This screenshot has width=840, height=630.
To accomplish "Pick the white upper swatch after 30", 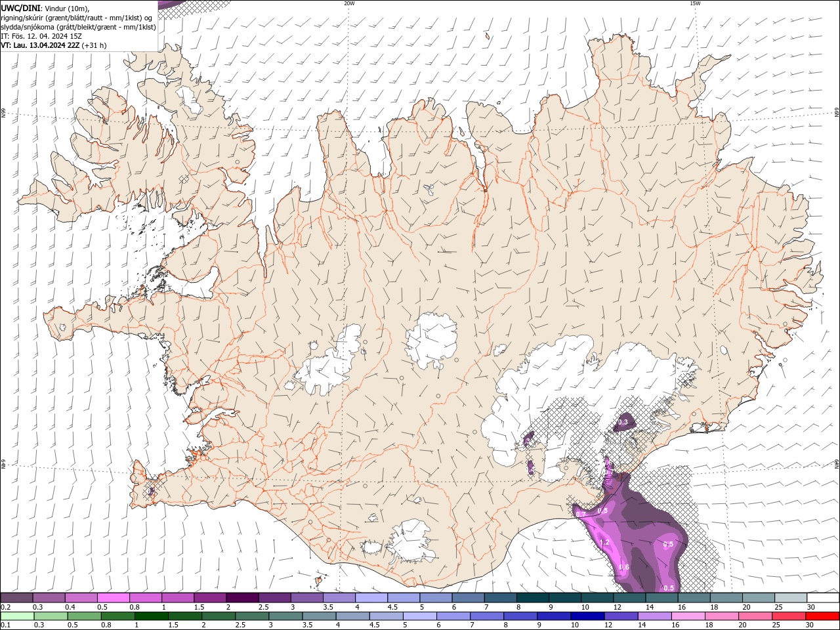I will 823,598.
